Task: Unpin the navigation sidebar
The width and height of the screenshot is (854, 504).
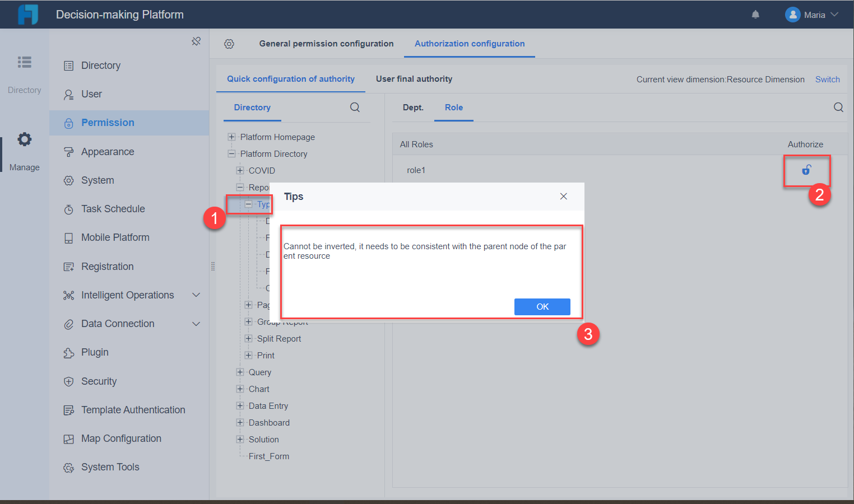Action: [x=196, y=41]
